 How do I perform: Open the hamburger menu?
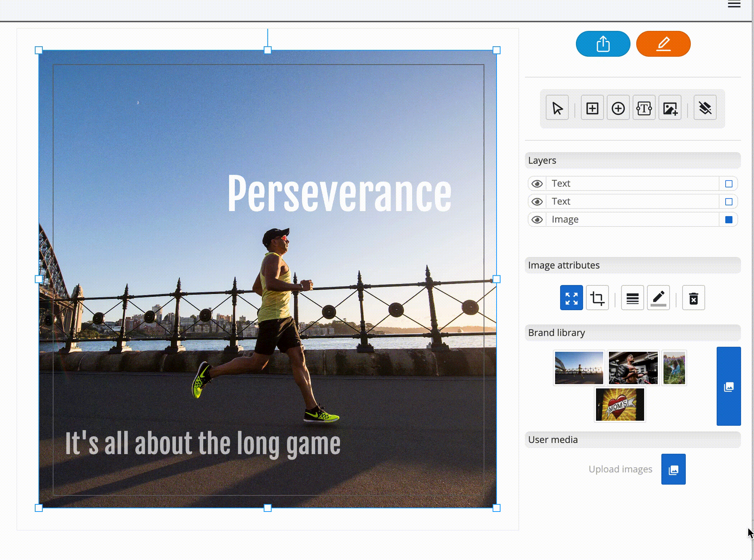734,4
